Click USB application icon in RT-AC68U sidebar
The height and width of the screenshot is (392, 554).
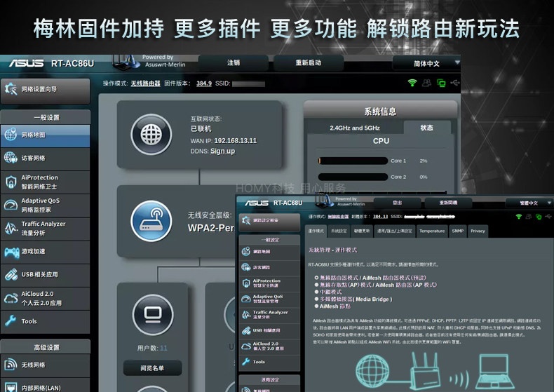[x=246, y=330]
